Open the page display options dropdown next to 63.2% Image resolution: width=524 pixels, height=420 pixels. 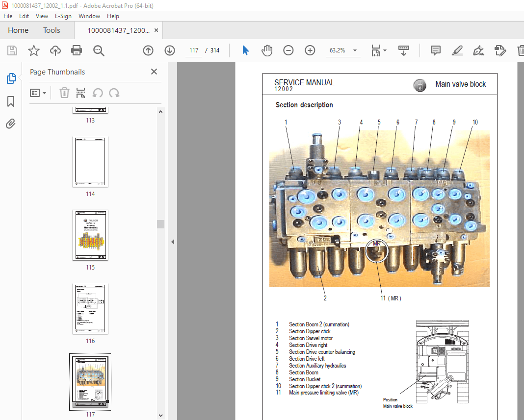point(378,50)
